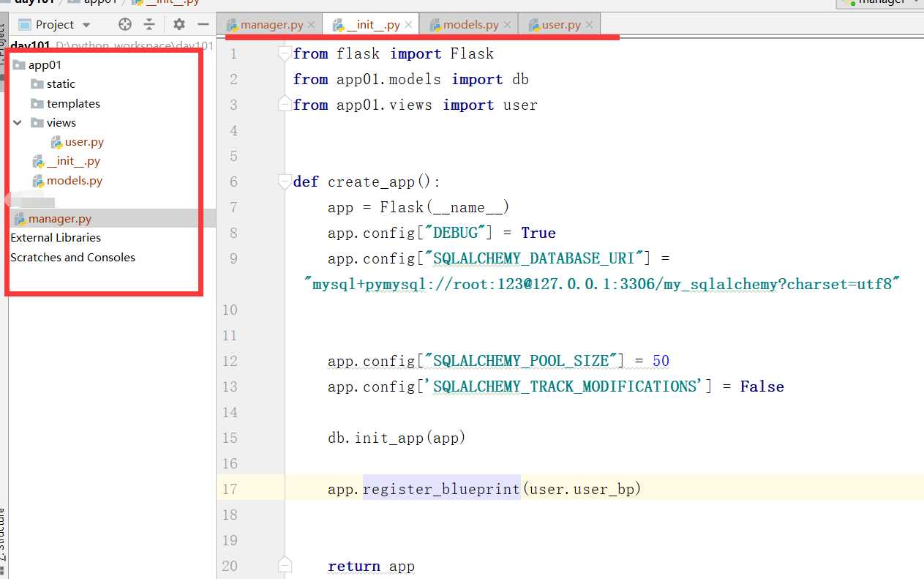Image resolution: width=924 pixels, height=579 pixels.
Task: Select External Libraries in project tree
Action: click(x=56, y=238)
